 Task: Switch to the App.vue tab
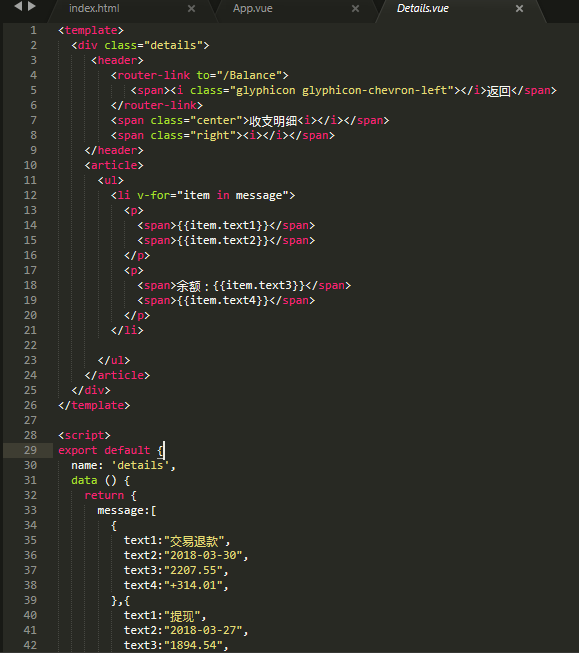coord(253,8)
